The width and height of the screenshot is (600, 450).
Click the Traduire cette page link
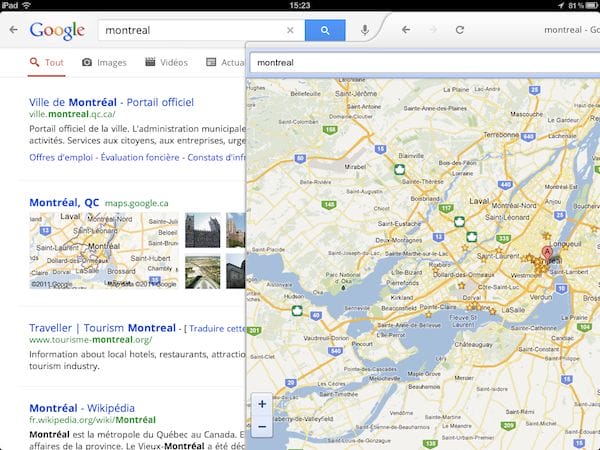click(x=217, y=328)
